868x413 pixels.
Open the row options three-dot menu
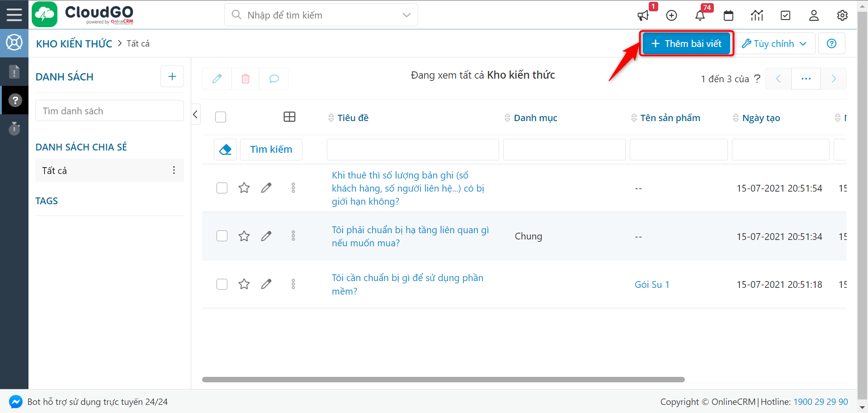293,188
